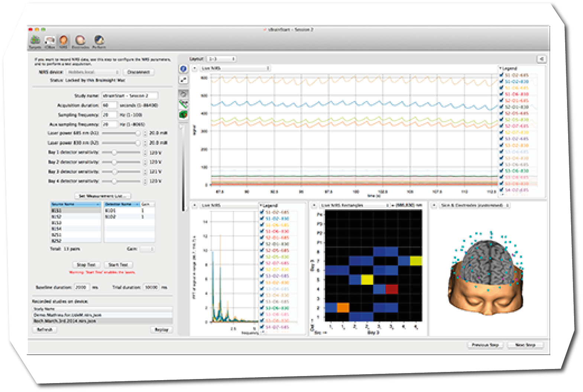Image resolution: width=583 pixels, height=392 pixels.
Task: Uncheck S1-D6-830 in the time chart legend
Action: coord(501,94)
